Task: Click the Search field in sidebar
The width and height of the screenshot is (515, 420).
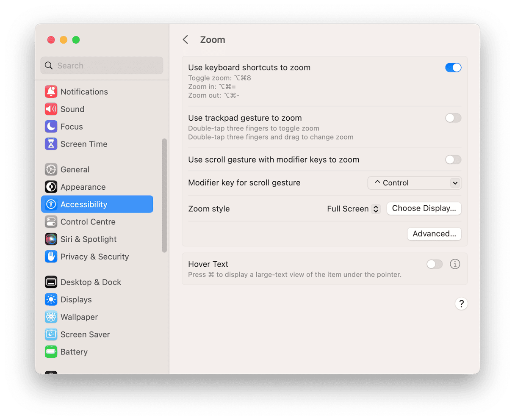Action: click(x=102, y=66)
